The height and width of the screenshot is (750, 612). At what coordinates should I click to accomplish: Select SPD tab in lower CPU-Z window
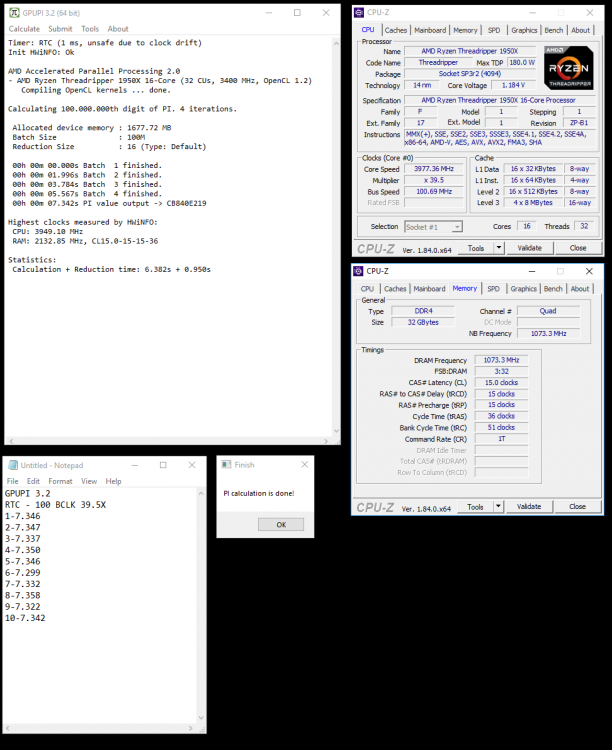(493, 289)
